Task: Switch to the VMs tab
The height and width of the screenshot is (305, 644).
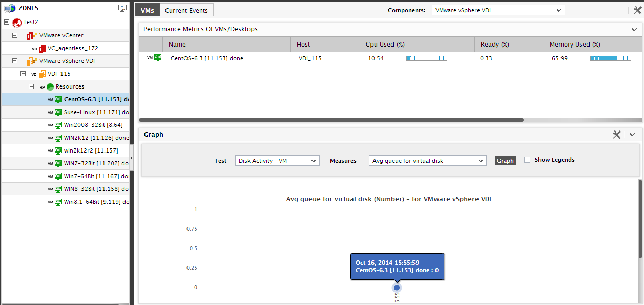Action: click(x=148, y=10)
